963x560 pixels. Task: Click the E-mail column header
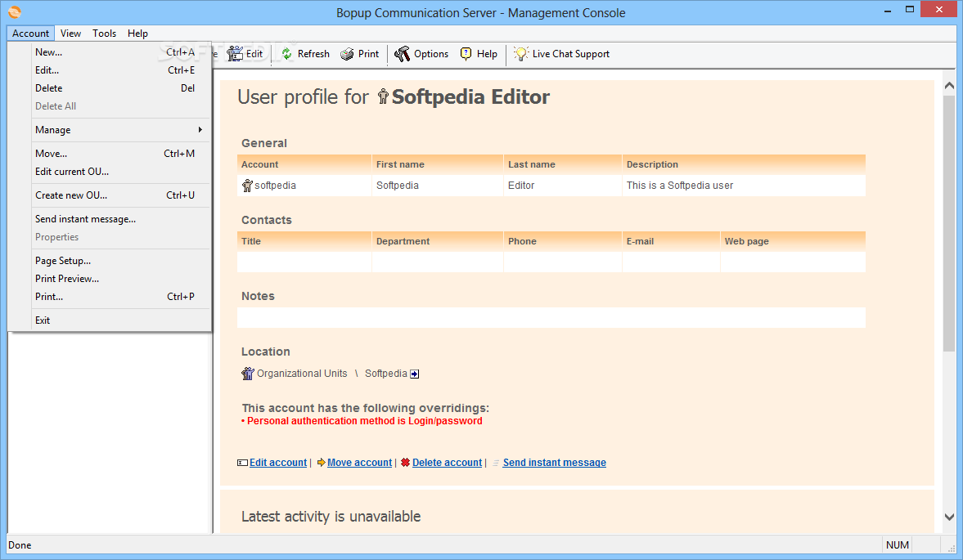click(671, 241)
